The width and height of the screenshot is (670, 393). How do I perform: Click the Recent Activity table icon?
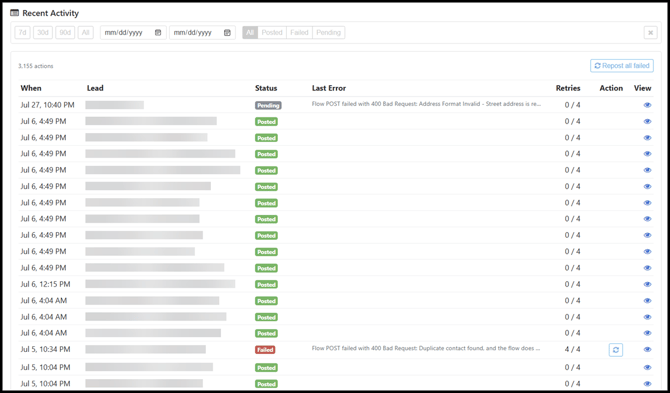coord(15,13)
